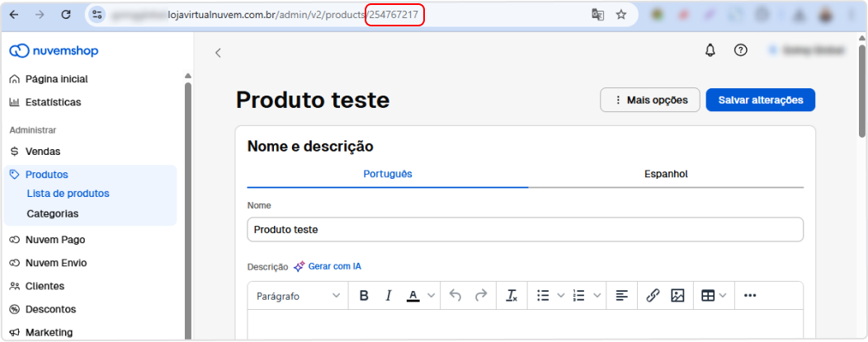
Task: Open Nuvem Envio in sidebar
Action: [48, 263]
